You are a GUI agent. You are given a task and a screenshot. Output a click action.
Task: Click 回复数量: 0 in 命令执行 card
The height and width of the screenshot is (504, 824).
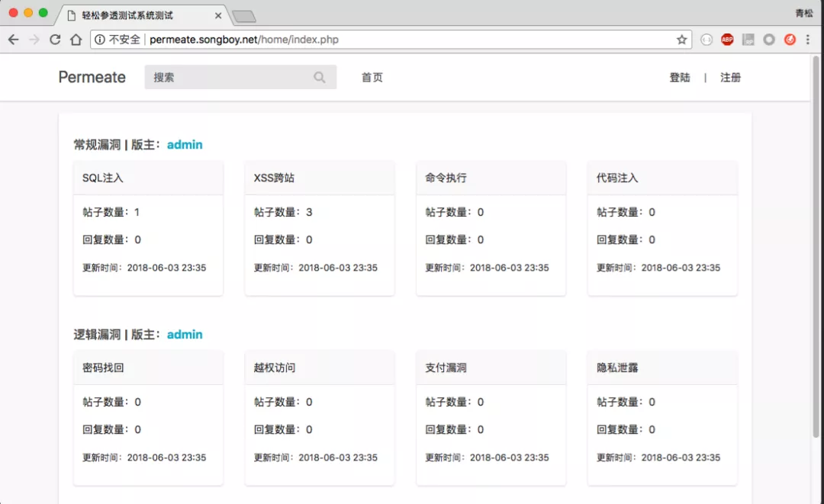(x=455, y=239)
